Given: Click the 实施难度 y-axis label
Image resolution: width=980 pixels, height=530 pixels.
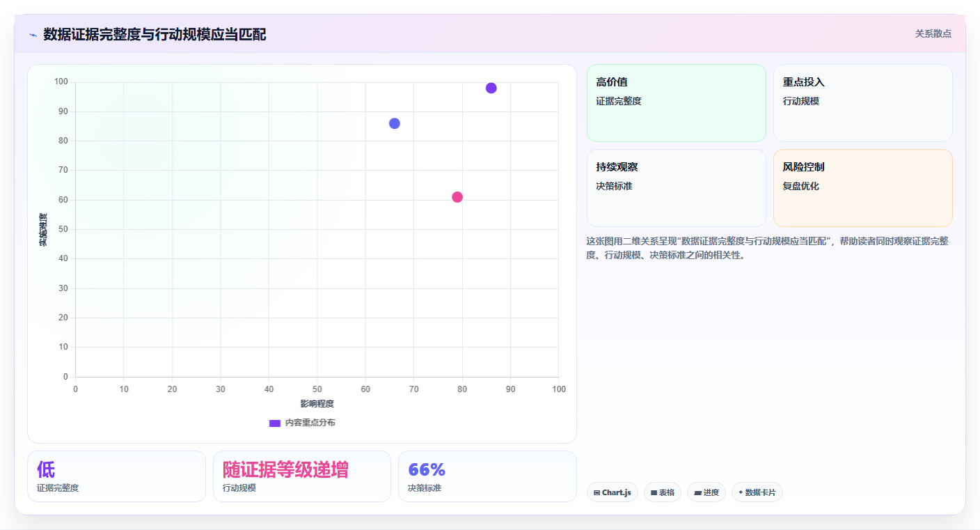Looking at the screenshot, I should pyautogui.click(x=43, y=230).
